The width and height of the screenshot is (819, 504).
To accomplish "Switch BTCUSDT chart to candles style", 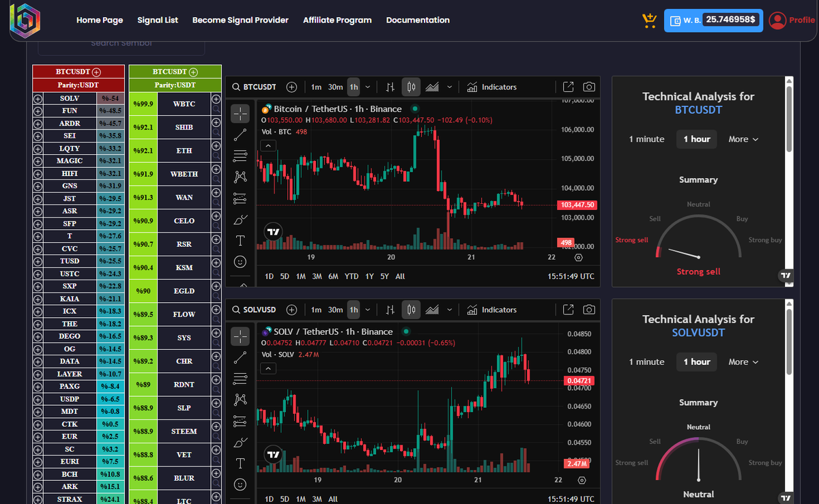I will point(412,87).
